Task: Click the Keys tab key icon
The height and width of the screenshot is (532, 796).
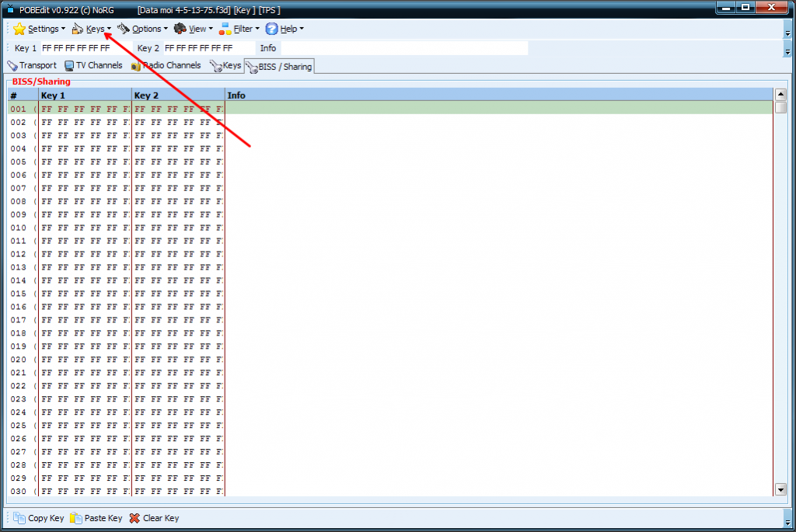Action: coord(216,66)
